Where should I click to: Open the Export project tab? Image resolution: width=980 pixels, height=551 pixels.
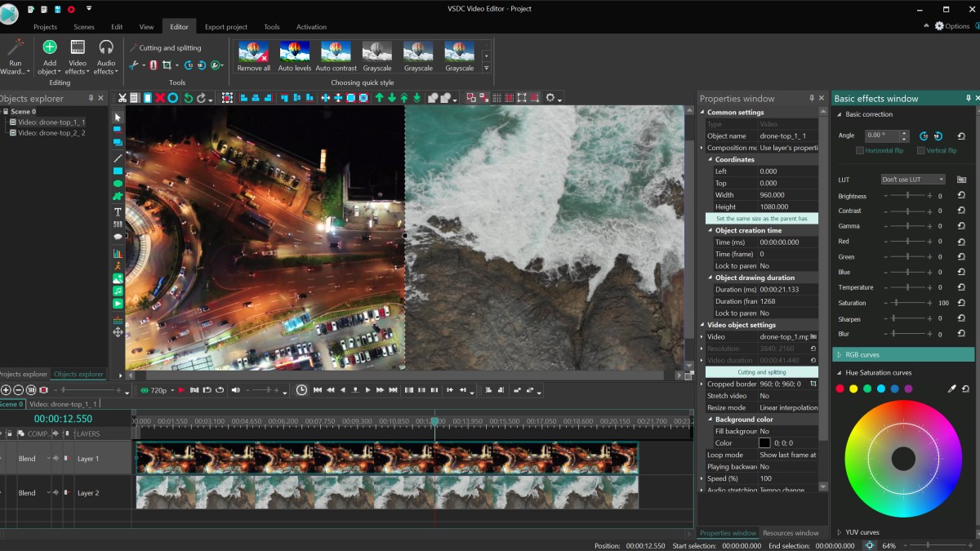(225, 27)
